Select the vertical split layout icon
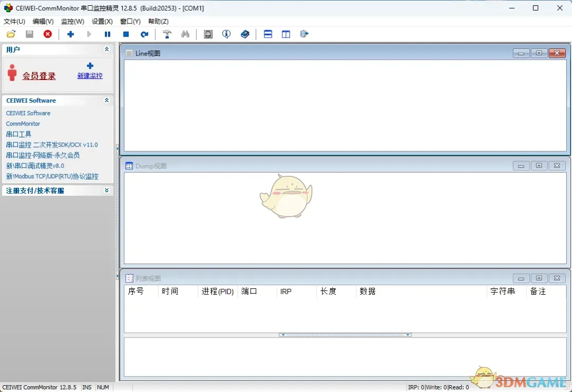This screenshot has width=572, height=392. [286, 34]
